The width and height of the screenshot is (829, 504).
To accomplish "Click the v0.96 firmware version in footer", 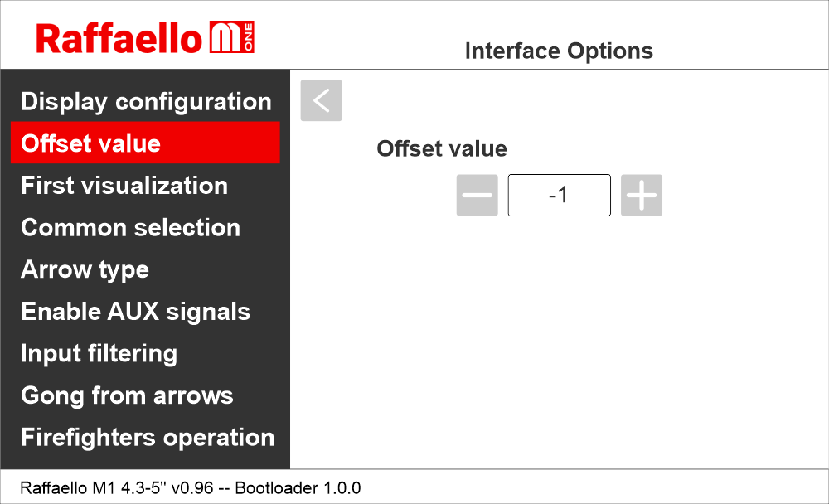I will [192, 487].
